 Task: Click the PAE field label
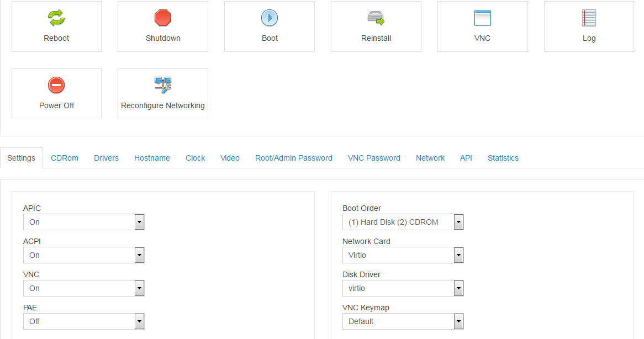30,308
